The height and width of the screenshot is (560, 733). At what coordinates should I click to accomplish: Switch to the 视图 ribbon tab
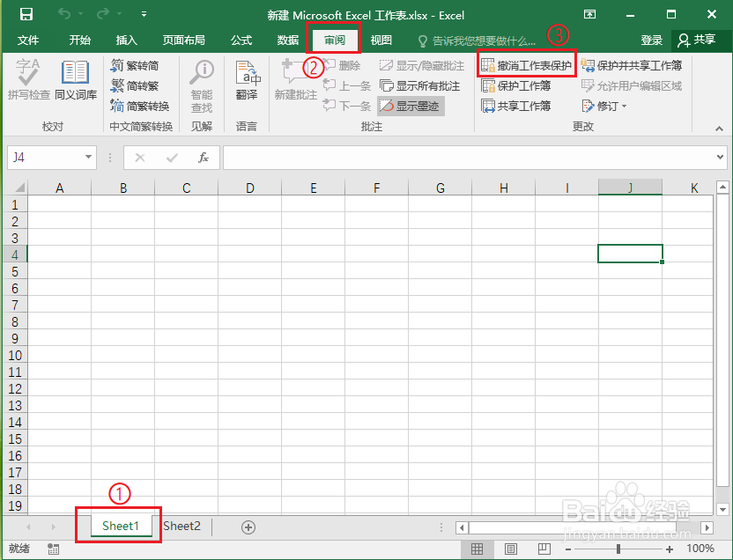[381, 39]
